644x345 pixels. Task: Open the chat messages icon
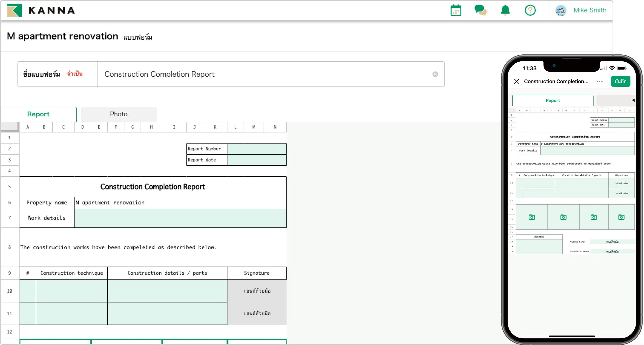[480, 10]
